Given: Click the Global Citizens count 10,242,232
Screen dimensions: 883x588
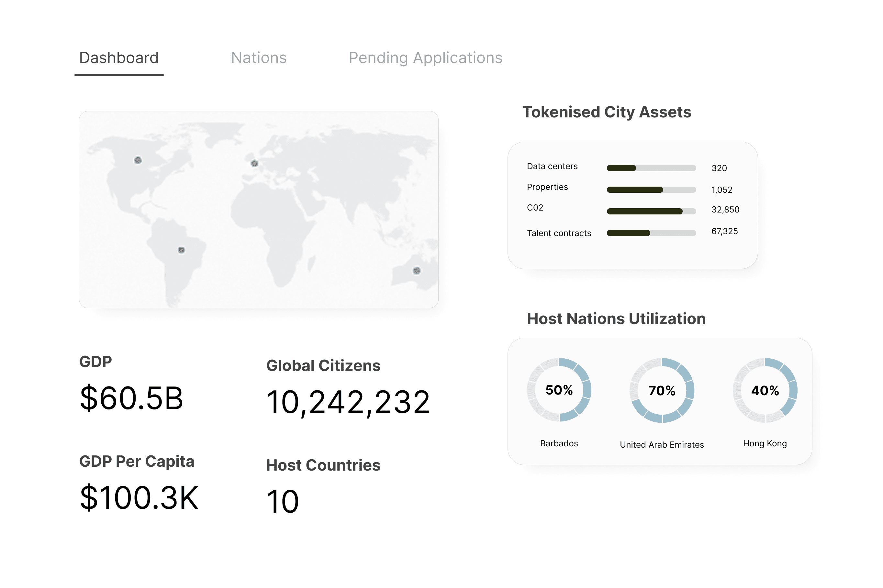Looking at the screenshot, I should pos(348,402).
